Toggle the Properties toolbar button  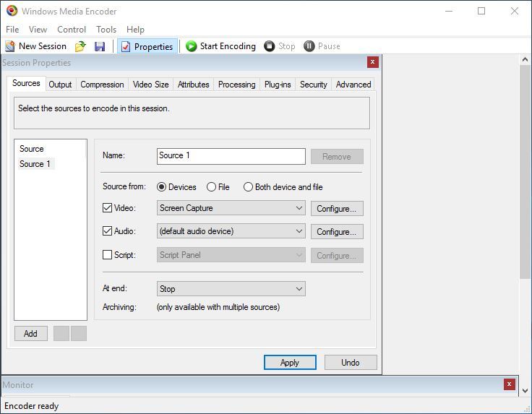tap(147, 46)
